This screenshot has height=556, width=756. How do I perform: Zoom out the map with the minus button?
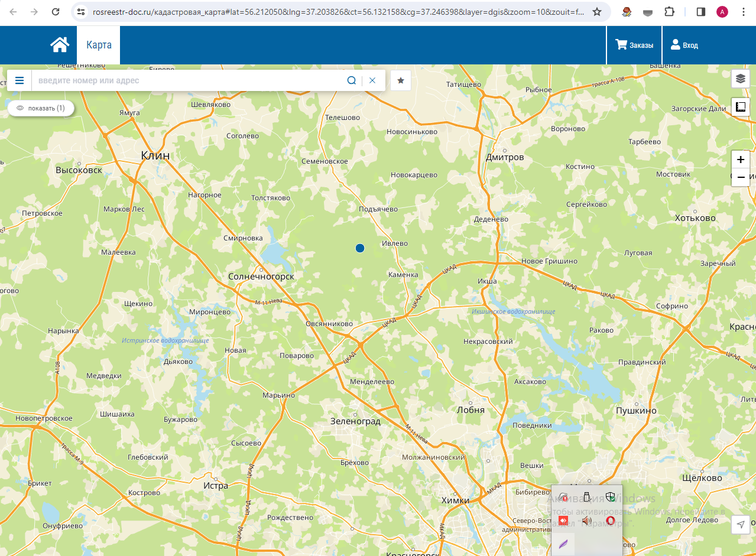coord(741,177)
